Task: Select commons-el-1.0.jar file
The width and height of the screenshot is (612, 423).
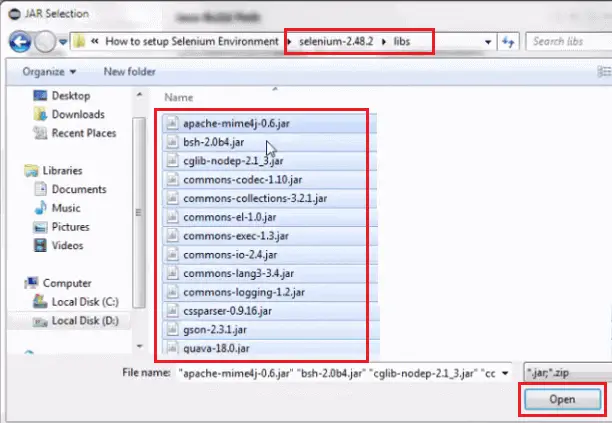Action: [269, 217]
